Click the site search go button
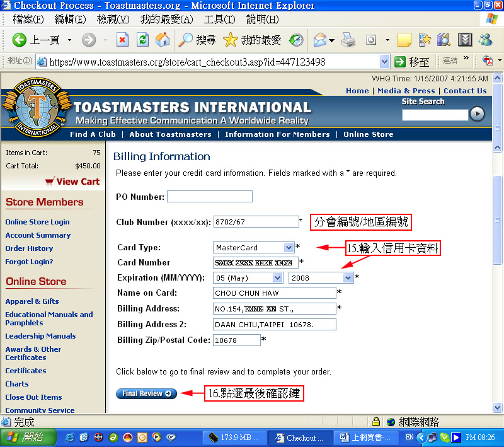 tap(478, 113)
